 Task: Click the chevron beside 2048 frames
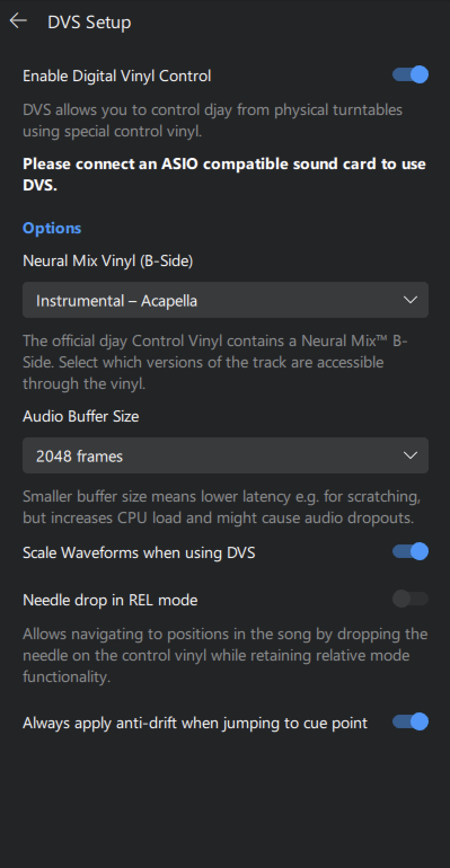(x=411, y=455)
